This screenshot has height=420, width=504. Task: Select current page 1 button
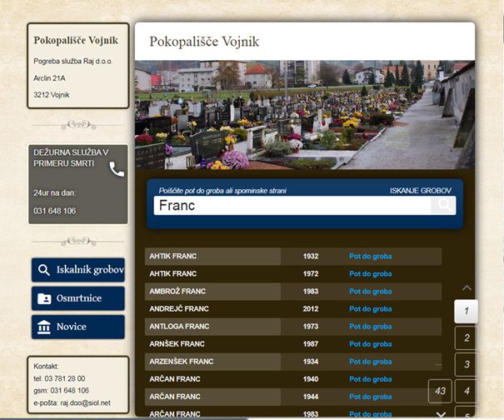click(467, 311)
